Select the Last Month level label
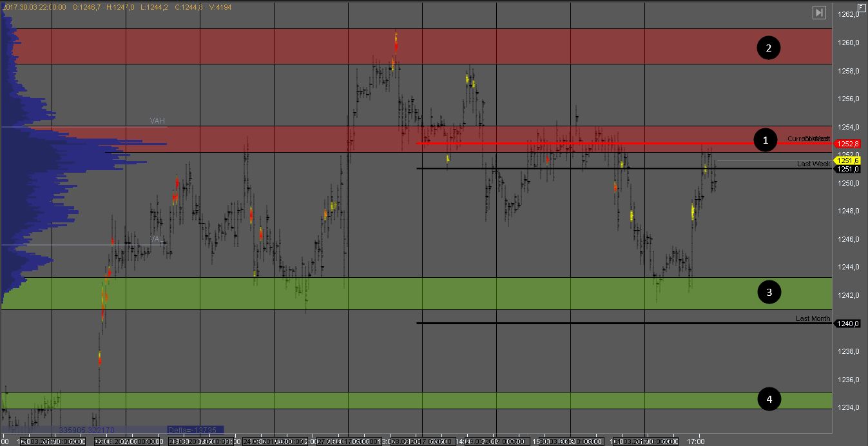Screen dimensions: 868x446 pos(813,318)
